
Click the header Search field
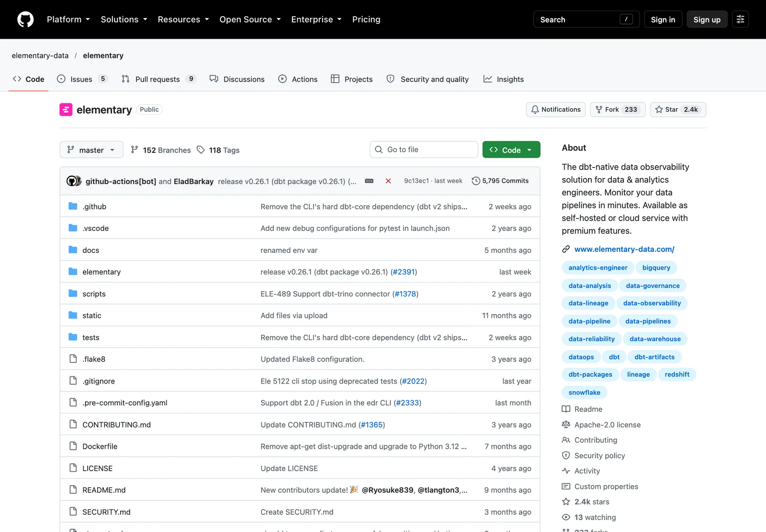coord(586,20)
